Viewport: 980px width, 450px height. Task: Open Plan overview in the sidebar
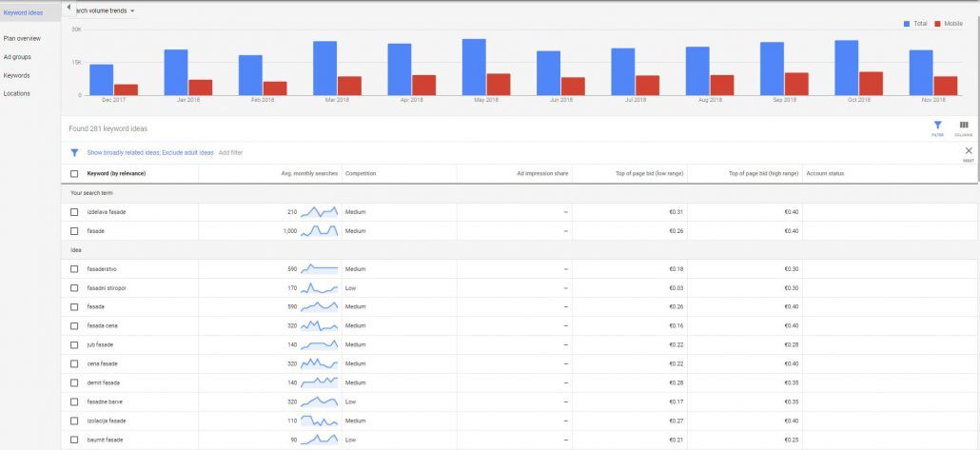(22, 39)
